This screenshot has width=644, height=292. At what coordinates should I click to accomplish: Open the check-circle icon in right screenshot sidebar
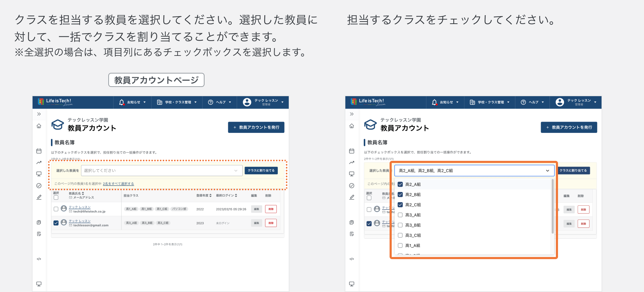[352, 186]
